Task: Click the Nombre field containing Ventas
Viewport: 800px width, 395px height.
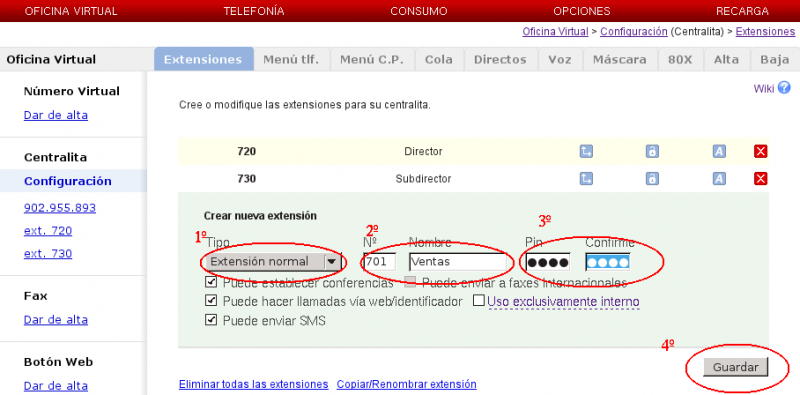Action: pos(458,262)
